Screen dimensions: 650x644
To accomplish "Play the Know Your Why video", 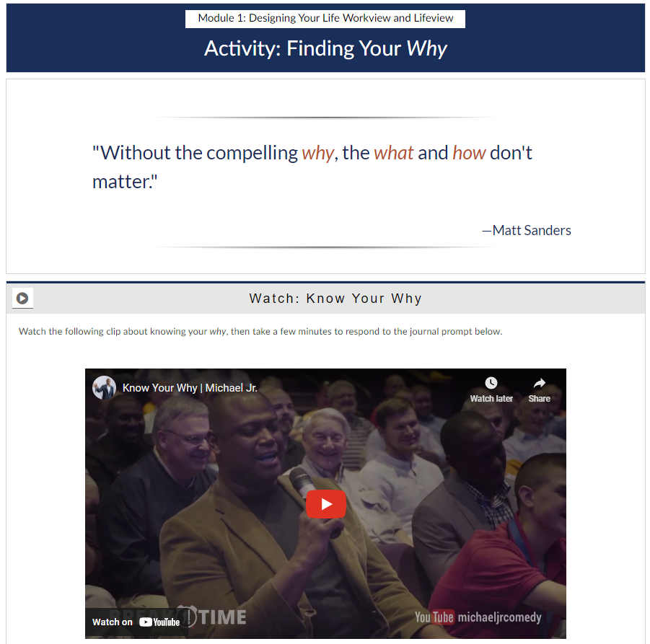I will point(326,504).
